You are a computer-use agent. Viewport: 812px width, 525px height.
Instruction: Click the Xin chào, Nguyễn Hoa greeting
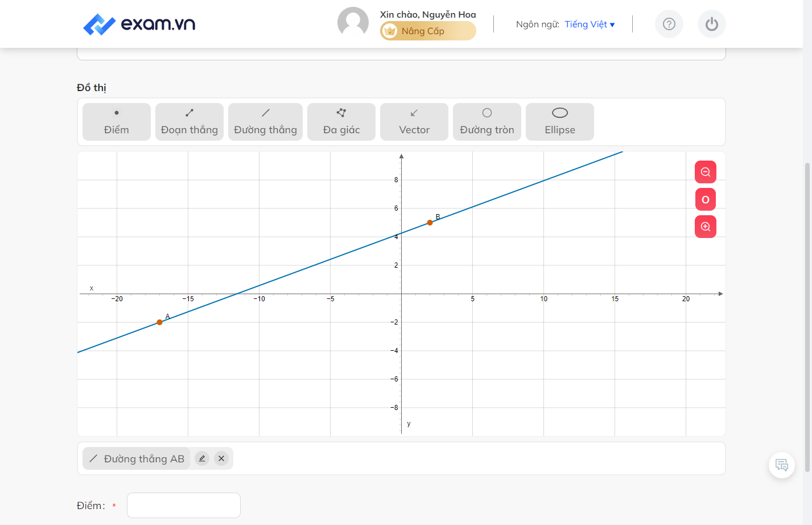point(428,15)
